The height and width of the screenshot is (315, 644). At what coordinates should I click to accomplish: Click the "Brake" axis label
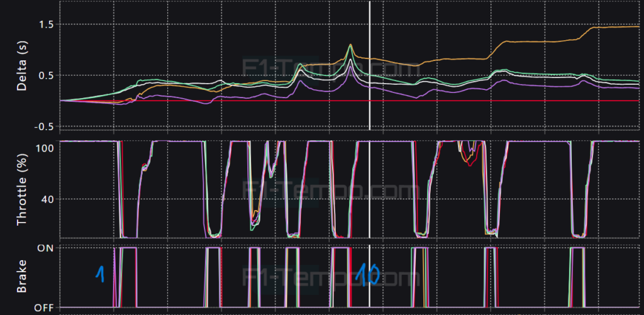(21, 277)
